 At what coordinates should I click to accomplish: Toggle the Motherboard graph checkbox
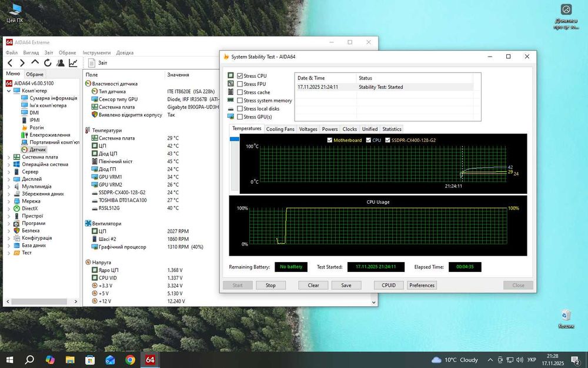(330, 140)
